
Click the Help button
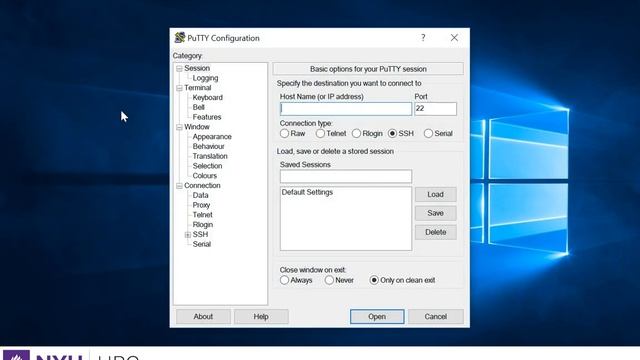(261, 316)
